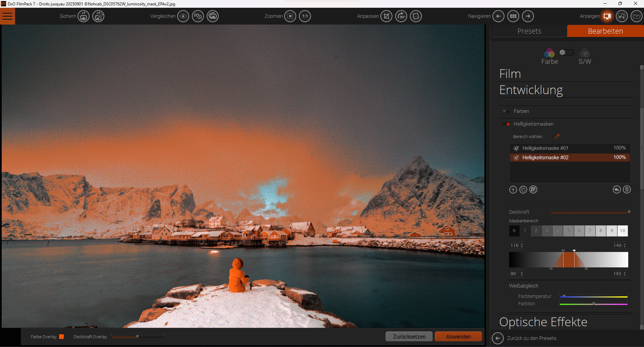This screenshot has height=347, width=644.
Task: Expand the Film section
Action: tap(510, 74)
